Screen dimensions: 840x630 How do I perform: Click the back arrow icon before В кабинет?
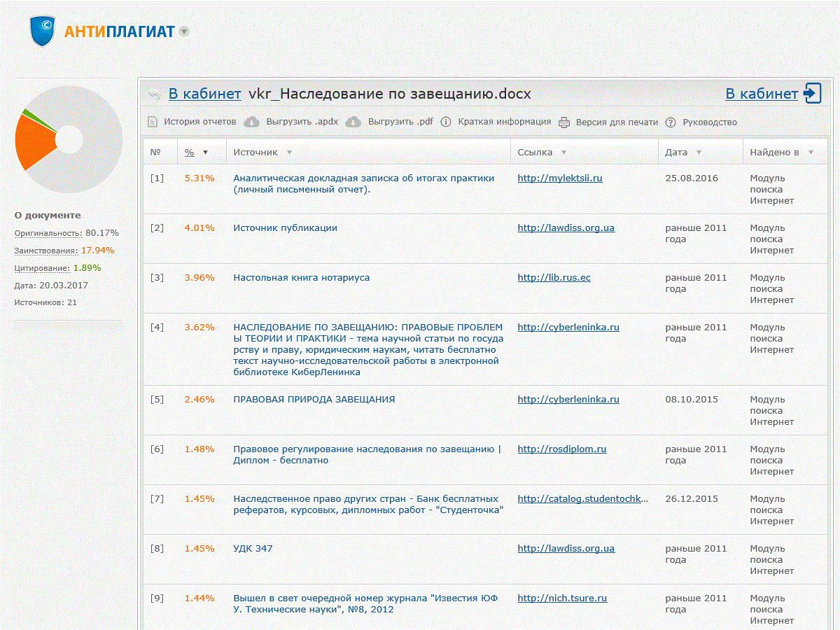pos(154,94)
